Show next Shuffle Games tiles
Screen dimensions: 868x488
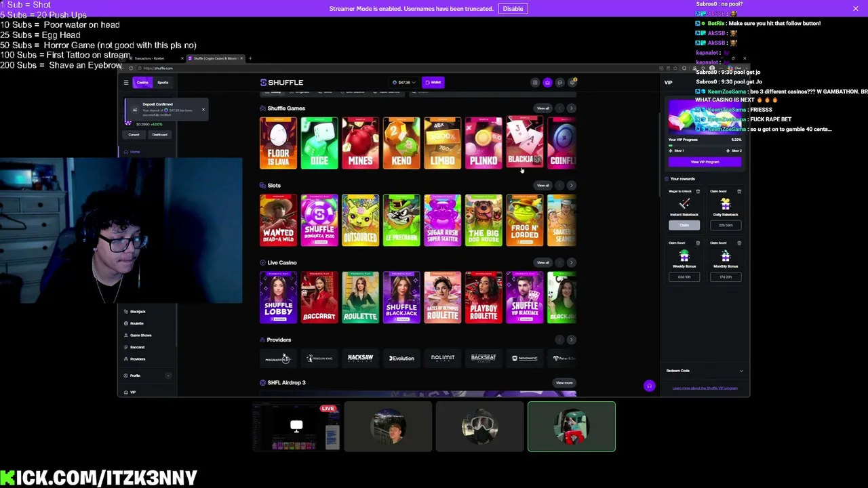pyautogui.click(x=571, y=108)
